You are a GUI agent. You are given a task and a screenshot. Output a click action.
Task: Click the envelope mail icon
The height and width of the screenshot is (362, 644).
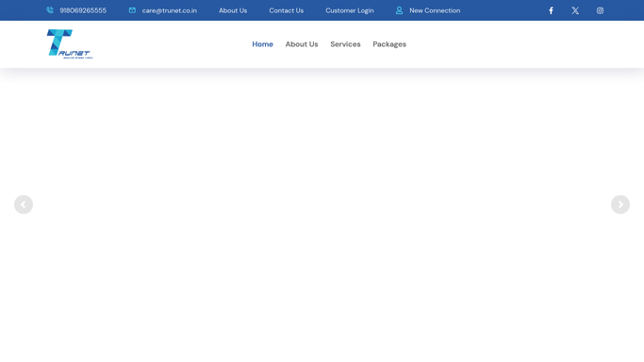click(132, 10)
